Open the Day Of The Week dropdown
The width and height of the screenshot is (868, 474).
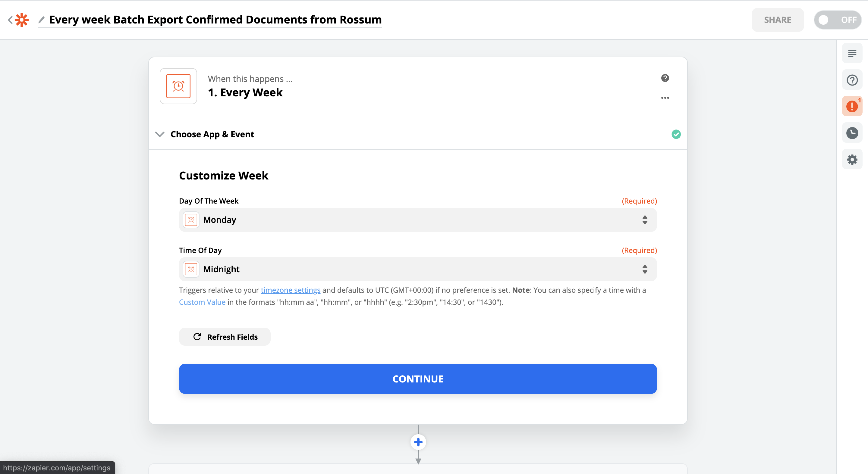(x=417, y=220)
